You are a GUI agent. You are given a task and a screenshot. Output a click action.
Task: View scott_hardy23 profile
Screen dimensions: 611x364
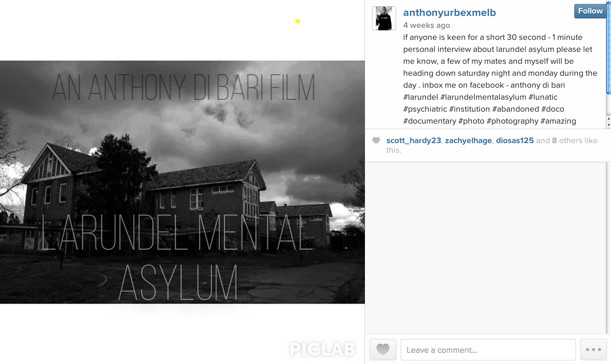click(x=414, y=140)
